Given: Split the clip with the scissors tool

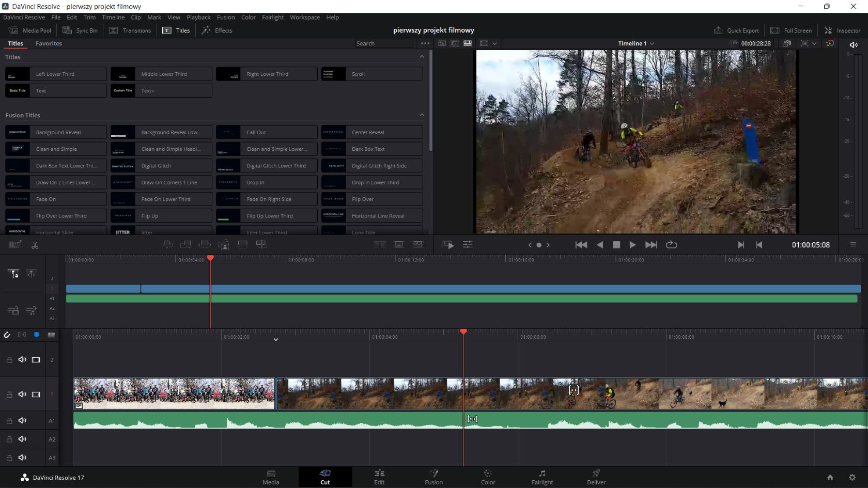Looking at the screenshot, I should [x=34, y=245].
